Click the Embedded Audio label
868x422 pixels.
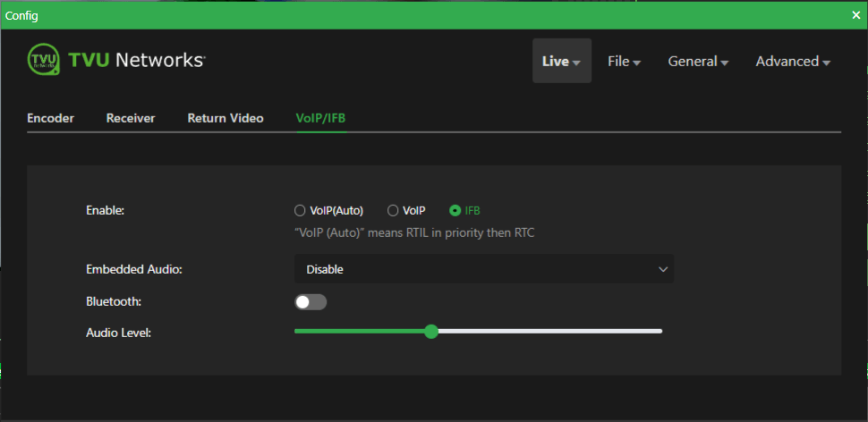tap(134, 269)
